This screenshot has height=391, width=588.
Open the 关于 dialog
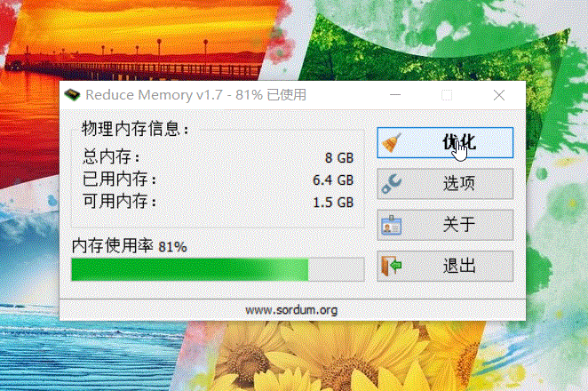point(445,225)
